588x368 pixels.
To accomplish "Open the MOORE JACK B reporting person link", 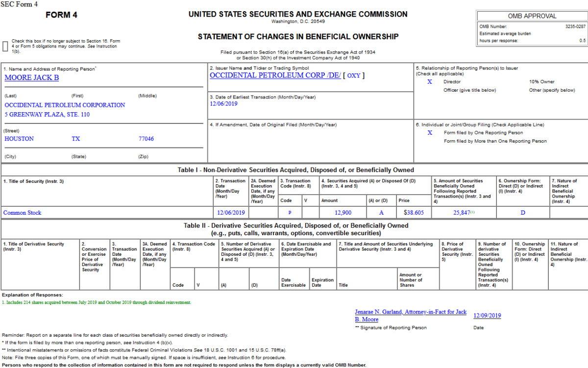I will (x=32, y=77).
